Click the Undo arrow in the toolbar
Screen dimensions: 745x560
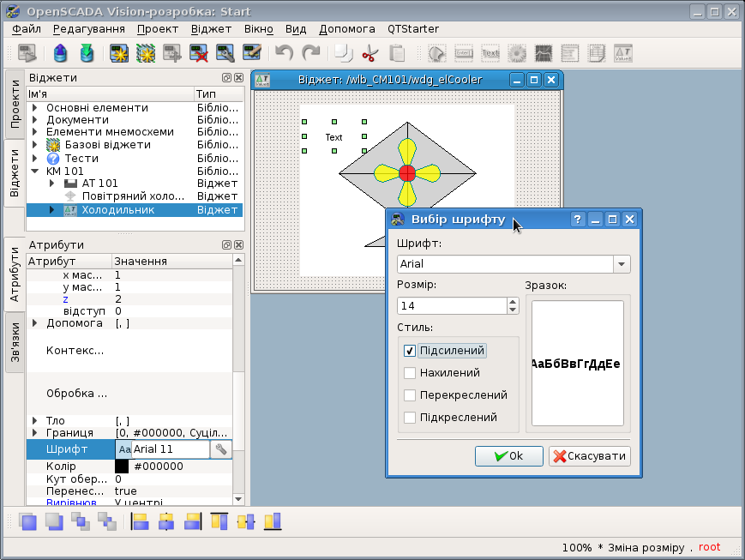click(x=284, y=53)
